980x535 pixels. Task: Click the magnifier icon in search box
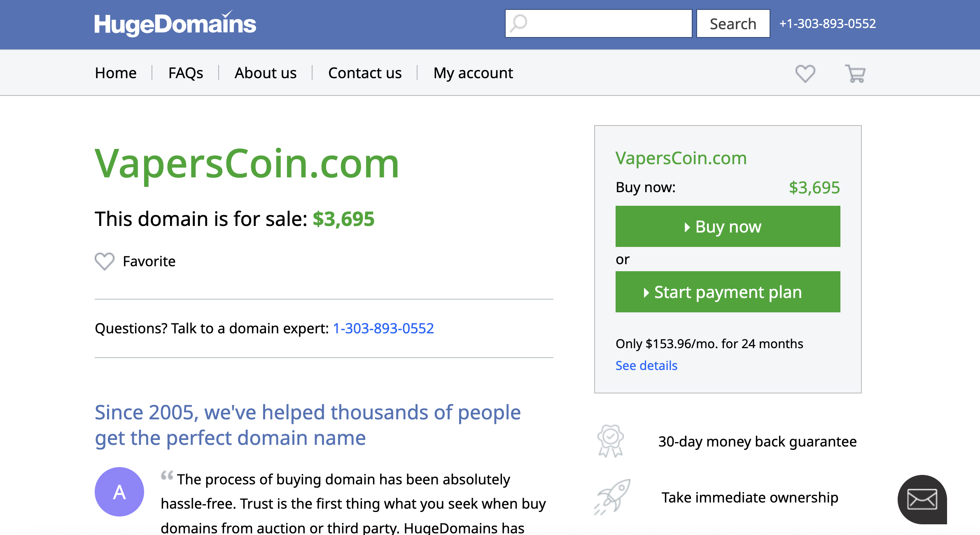tap(519, 23)
